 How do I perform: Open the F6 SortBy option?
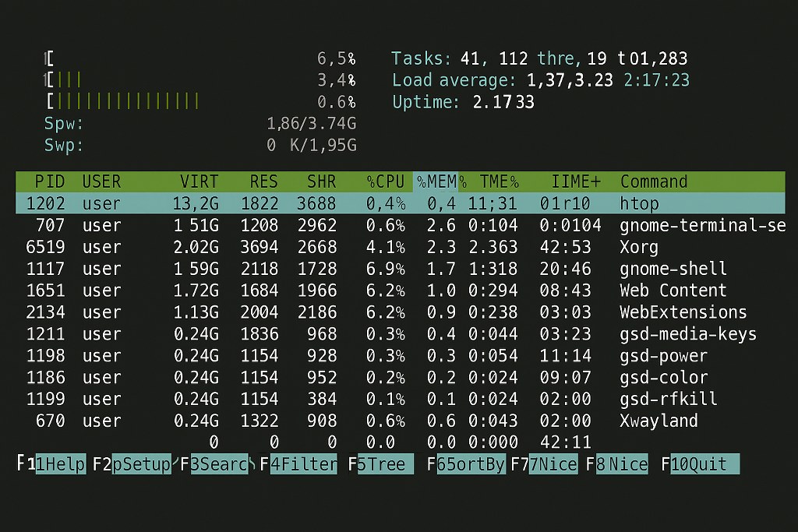coord(471,464)
